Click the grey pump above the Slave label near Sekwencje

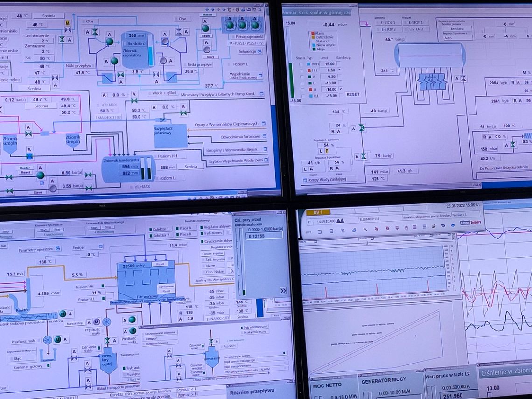click(207, 50)
